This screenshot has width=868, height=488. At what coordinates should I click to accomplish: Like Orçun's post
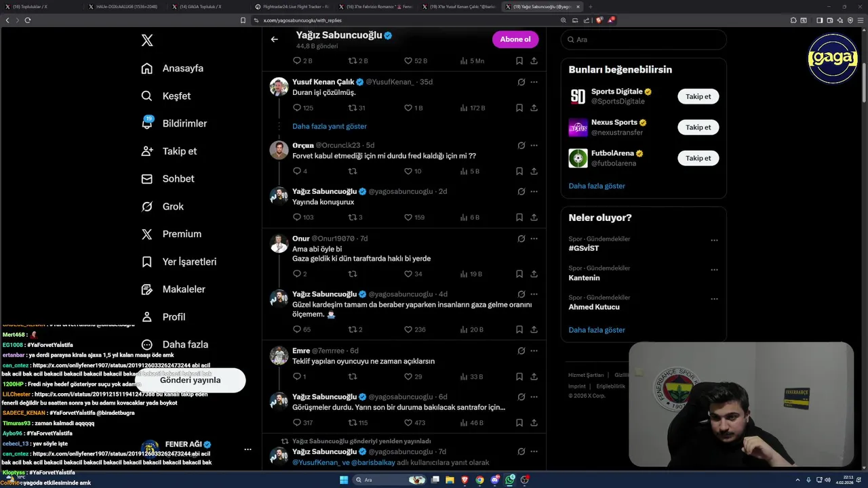tap(408, 171)
